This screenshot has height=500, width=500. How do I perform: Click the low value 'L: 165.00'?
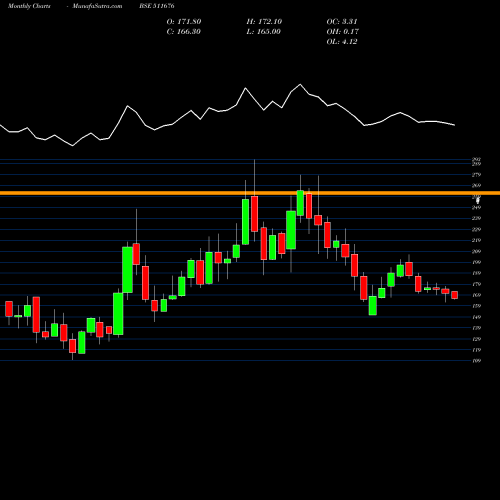(x=263, y=32)
